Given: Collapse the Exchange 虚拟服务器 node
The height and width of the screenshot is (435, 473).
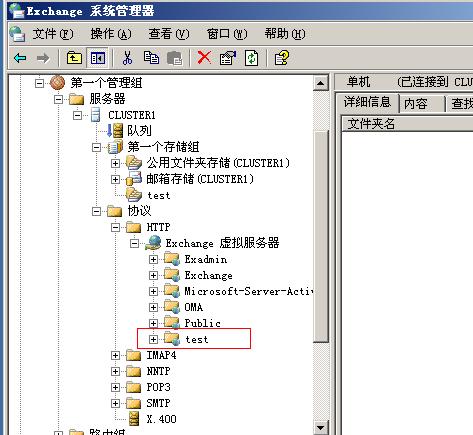Looking at the screenshot, I should click(x=134, y=243).
